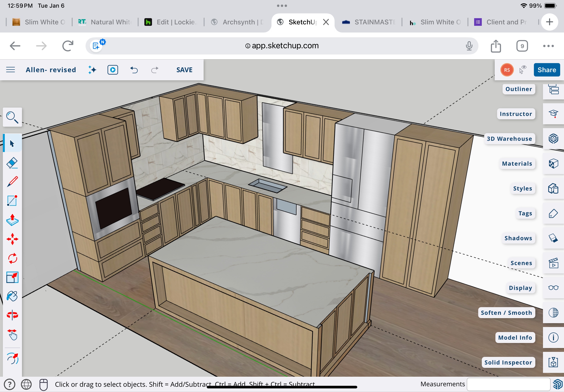Activate the Move tool

pyautogui.click(x=12, y=239)
